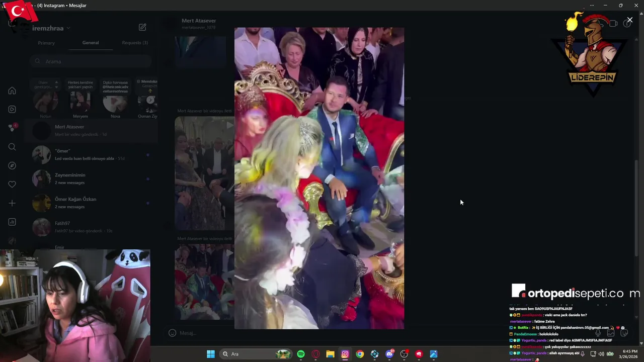Click the taskbar Ara search box

(x=257, y=354)
